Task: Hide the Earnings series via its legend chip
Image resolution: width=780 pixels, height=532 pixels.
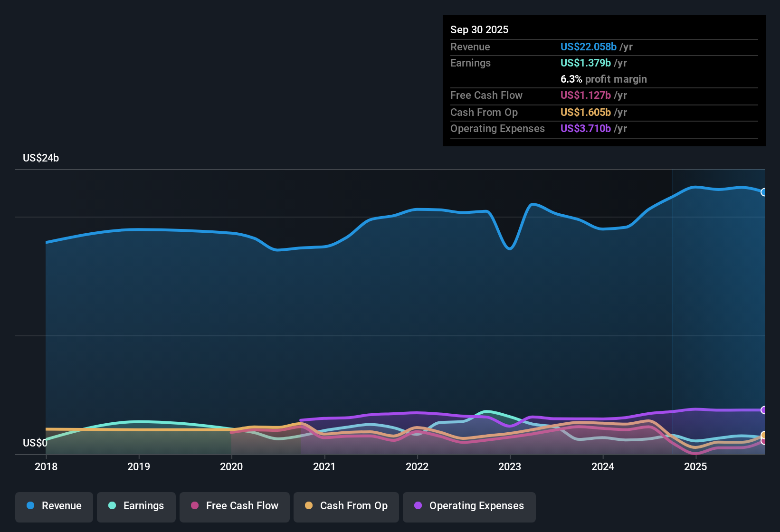Action: coord(136,506)
